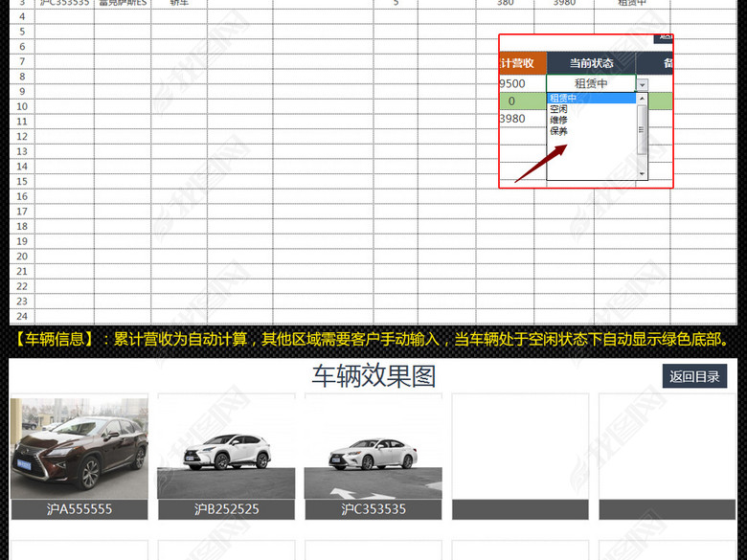Viewport: 747px width, 560px height.
Task: Choose 维修 in the status list
Action: tap(591, 120)
